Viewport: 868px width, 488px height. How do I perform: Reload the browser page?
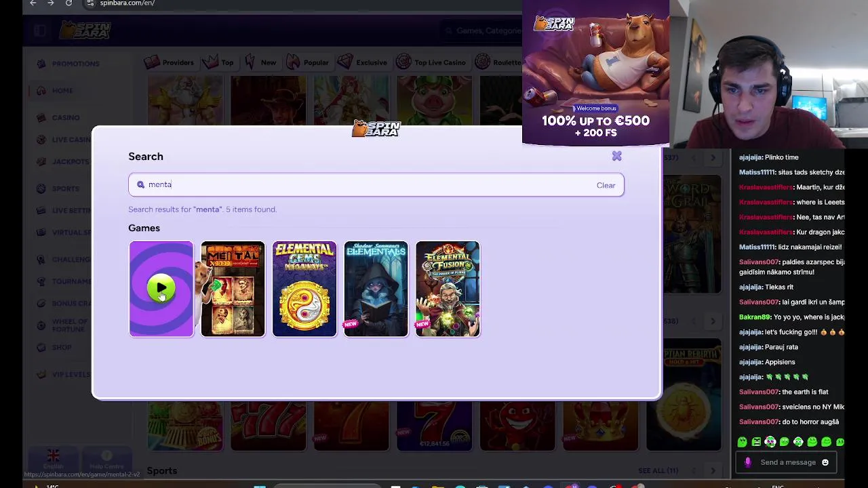click(68, 3)
